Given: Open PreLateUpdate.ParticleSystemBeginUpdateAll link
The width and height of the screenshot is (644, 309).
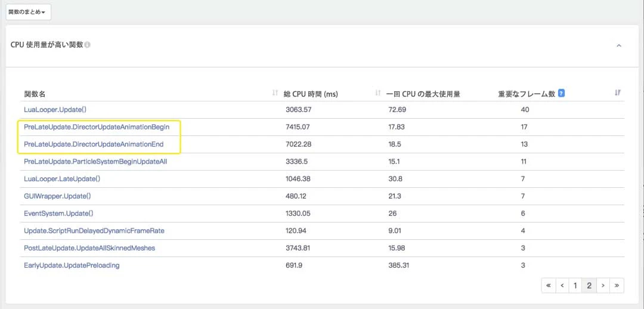Looking at the screenshot, I should pos(95,162).
